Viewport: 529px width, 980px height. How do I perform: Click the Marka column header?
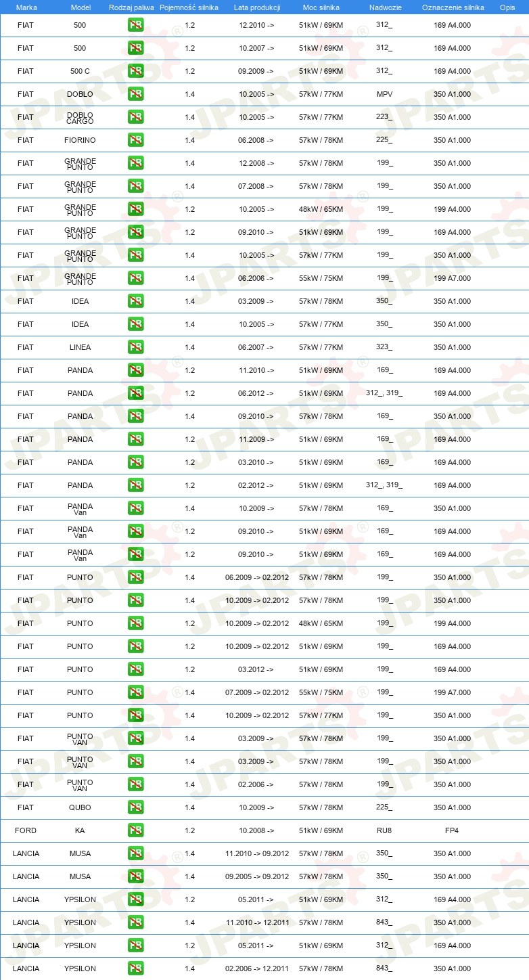click(x=26, y=7)
